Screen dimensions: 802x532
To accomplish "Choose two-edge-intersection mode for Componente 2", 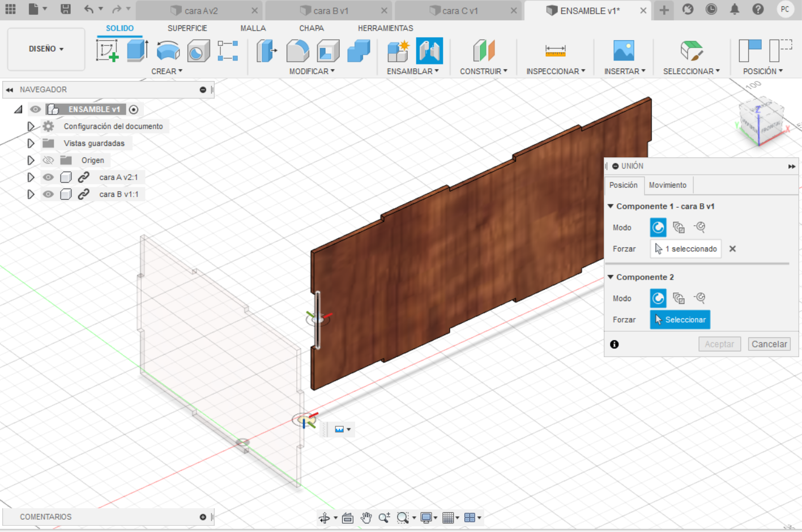I will (x=700, y=298).
